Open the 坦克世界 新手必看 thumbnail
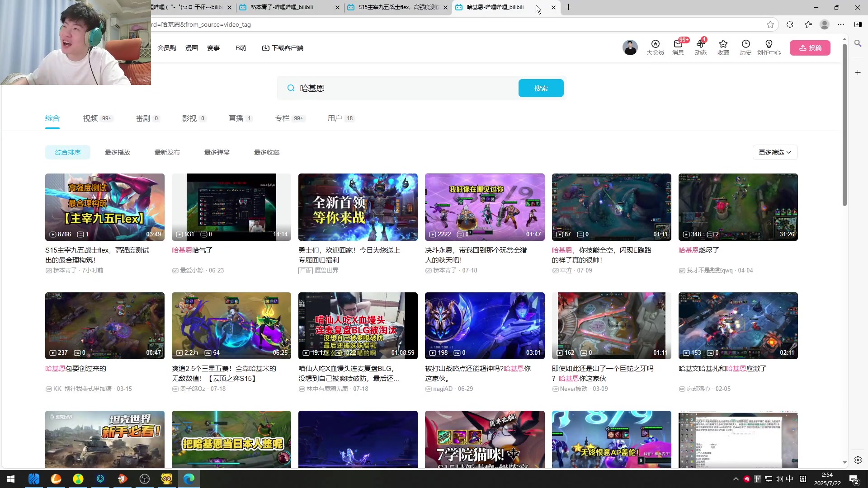Image resolution: width=868 pixels, height=488 pixels. click(105, 439)
